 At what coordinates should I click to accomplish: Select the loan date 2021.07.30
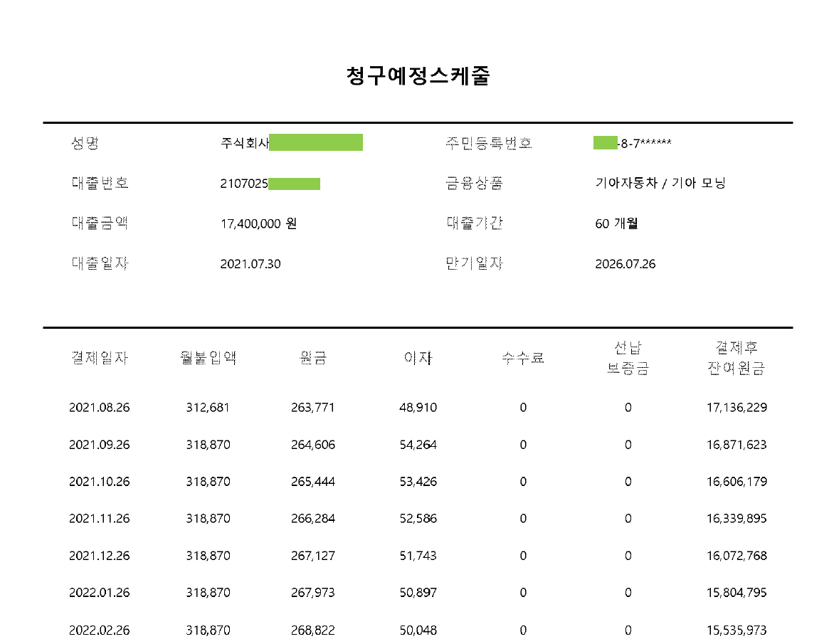tap(250, 264)
